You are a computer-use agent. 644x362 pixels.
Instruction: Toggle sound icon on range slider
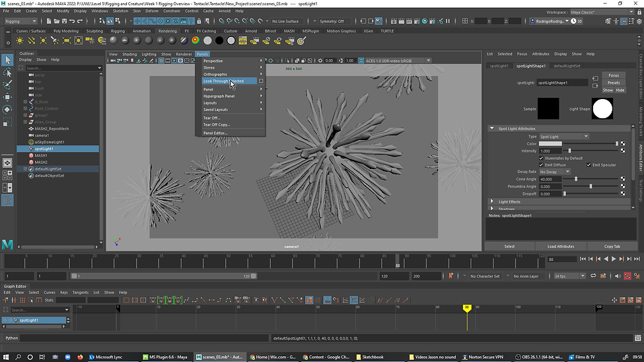click(618, 276)
